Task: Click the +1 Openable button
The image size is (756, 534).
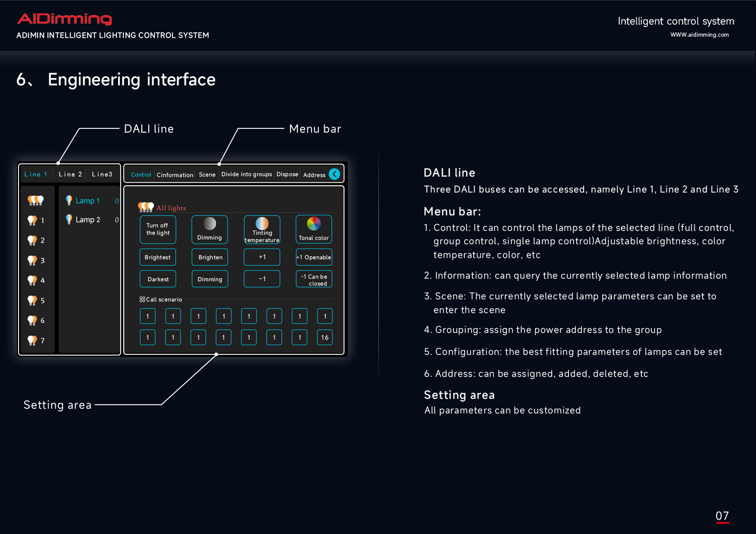Action: click(314, 257)
